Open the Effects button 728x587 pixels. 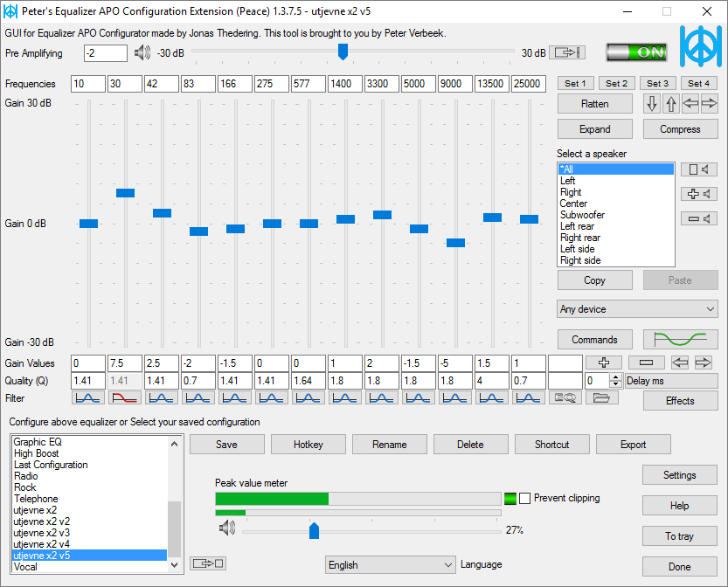[680, 401]
